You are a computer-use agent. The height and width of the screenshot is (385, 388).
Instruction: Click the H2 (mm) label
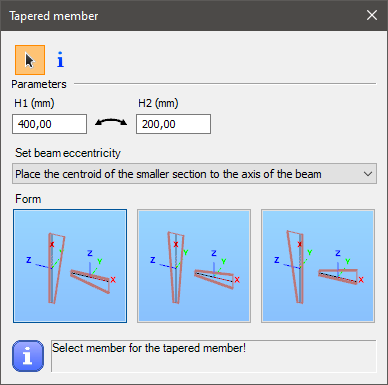(x=158, y=103)
